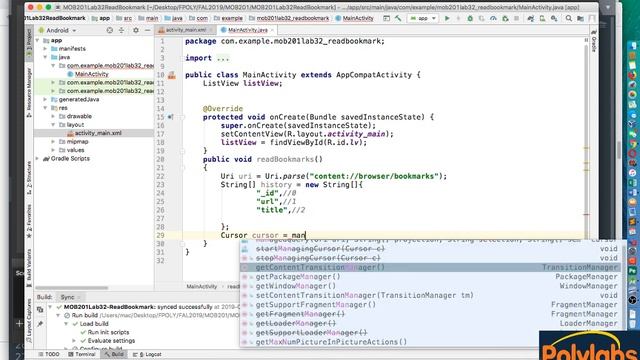Collapse the java folder arrow
This screenshot has height=360, width=640.
pyautogui.click(x=45, y=57)
